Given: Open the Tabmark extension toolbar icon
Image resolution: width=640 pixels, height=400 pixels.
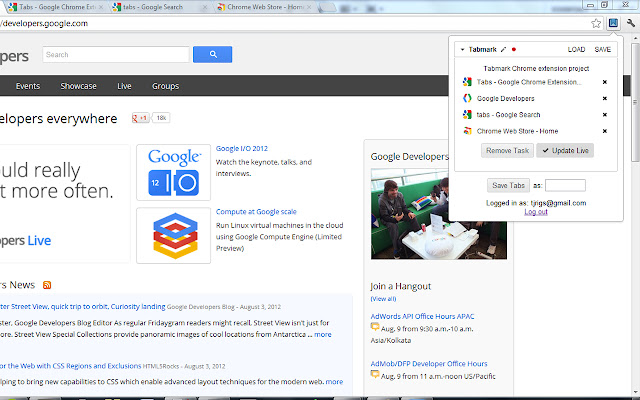Looking at the screenshot, I should coord(613,23).
